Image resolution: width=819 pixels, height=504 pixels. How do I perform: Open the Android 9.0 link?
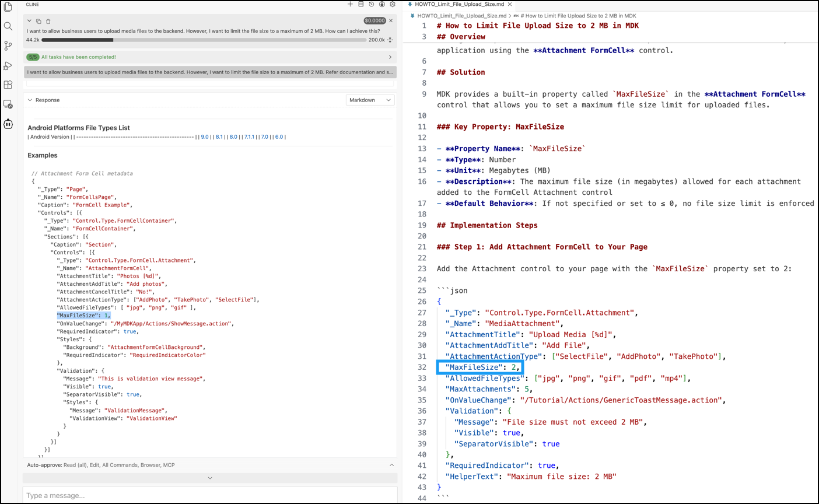tap(205, 137)
